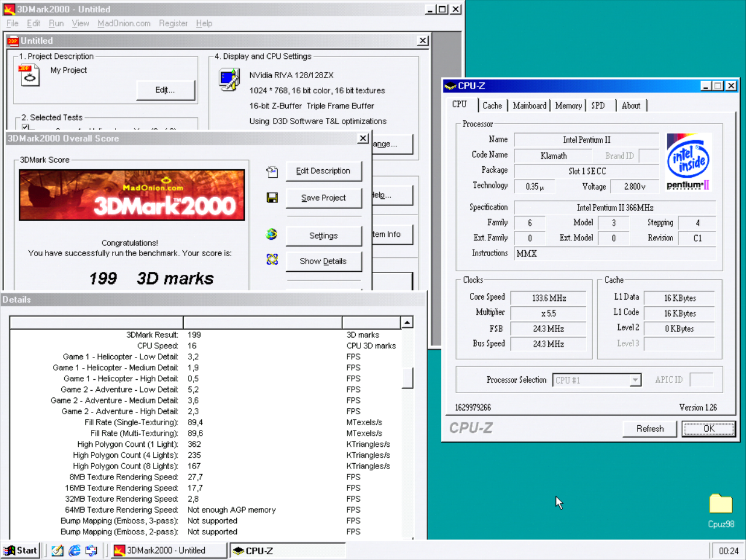Open the View menu

coord(80,23)
